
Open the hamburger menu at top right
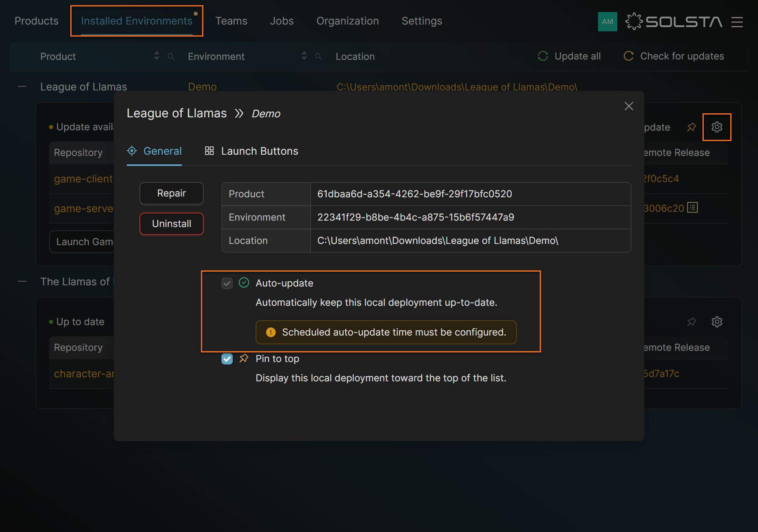pos(737,22)
